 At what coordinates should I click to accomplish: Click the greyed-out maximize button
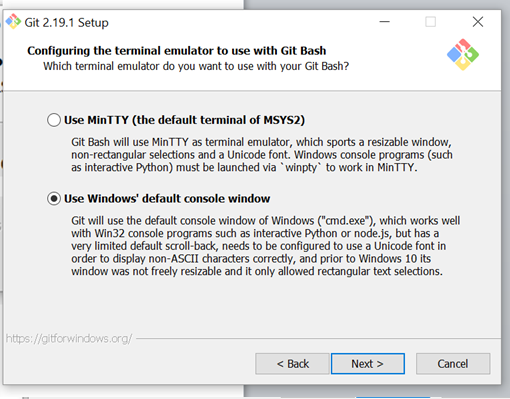coord(430,22)
